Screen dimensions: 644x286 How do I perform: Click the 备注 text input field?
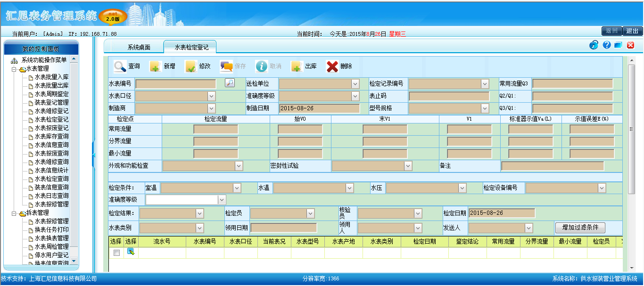(552, 166)
